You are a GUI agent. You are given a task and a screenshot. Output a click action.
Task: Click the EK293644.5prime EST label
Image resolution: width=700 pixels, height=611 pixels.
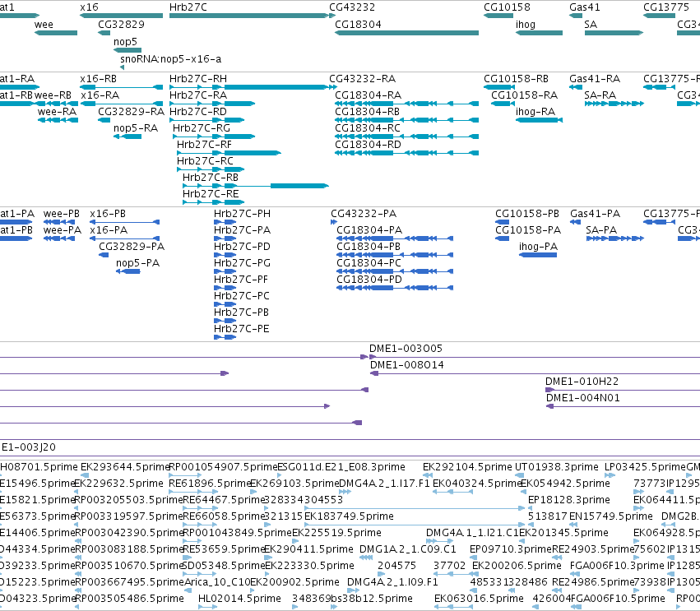pyautogui.click(x=124, y=467)
